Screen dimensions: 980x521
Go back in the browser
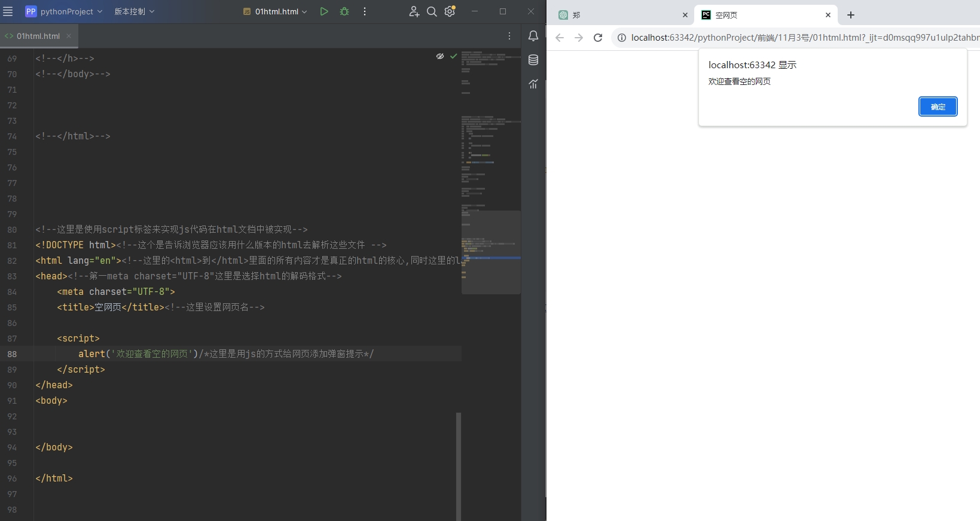click(x=560, y=38)
